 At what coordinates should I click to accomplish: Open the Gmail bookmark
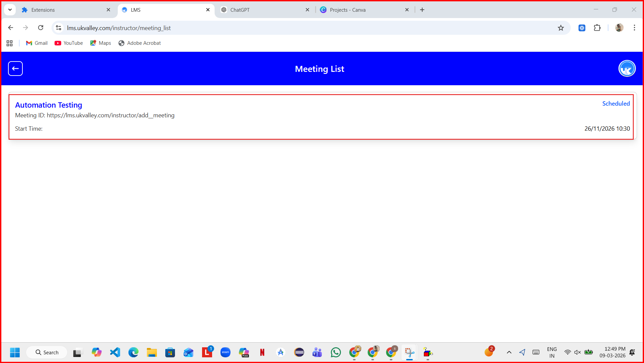[x=37, y=43]
